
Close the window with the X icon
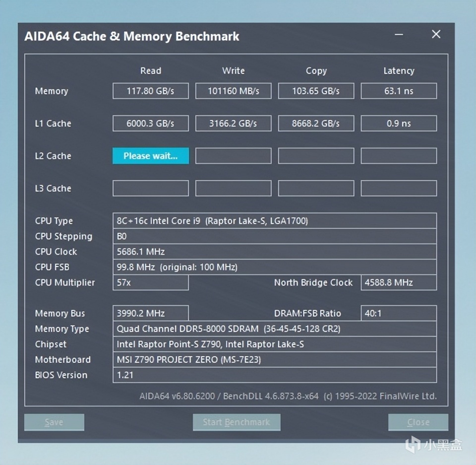tap(436, 34)
